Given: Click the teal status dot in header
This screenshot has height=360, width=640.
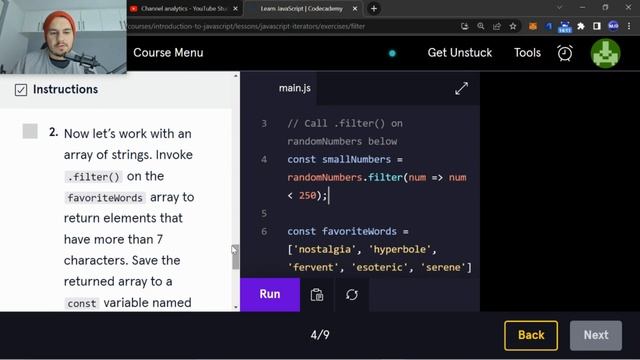Looking at the screenshot, I should pos(392,53).
